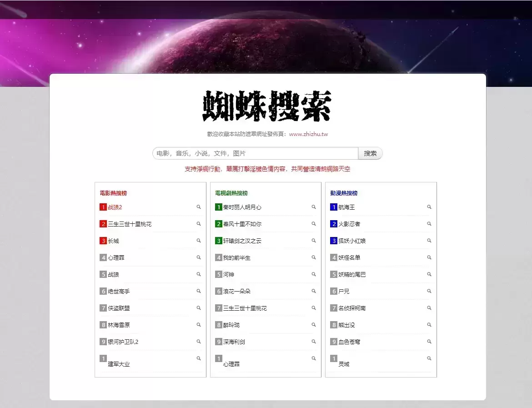The width and height of the screenshot is (532, 408).
Task: Select 火影忍者 in the anime ranking
Action: [349, 224]
